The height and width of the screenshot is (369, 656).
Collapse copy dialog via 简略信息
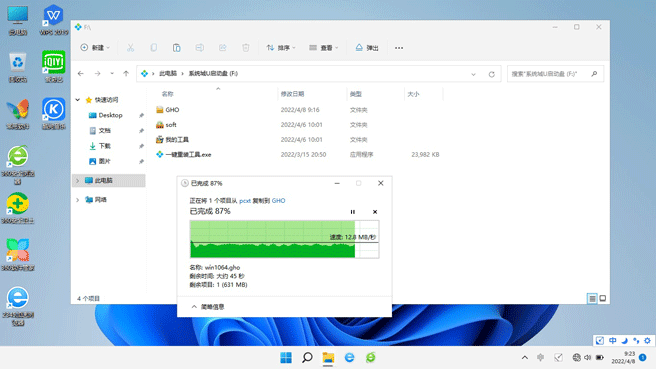[x=208, y=307]
